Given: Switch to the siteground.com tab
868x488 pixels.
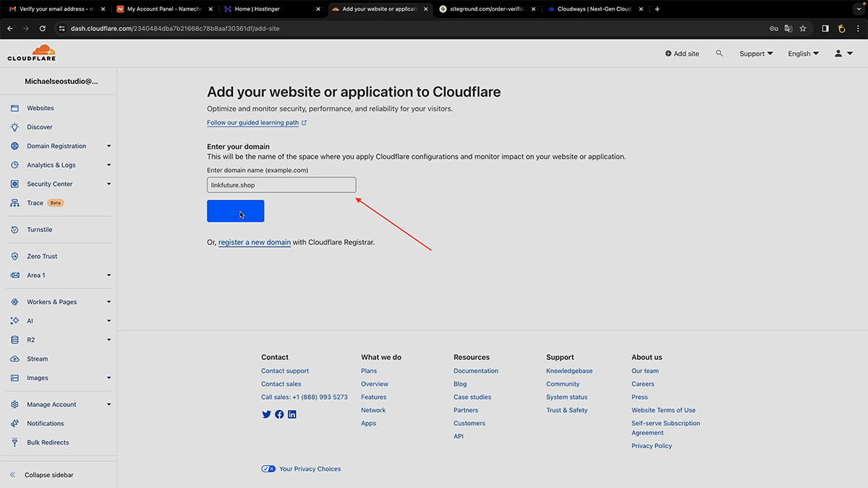Looking at the screenshot, I should point(488,9).
